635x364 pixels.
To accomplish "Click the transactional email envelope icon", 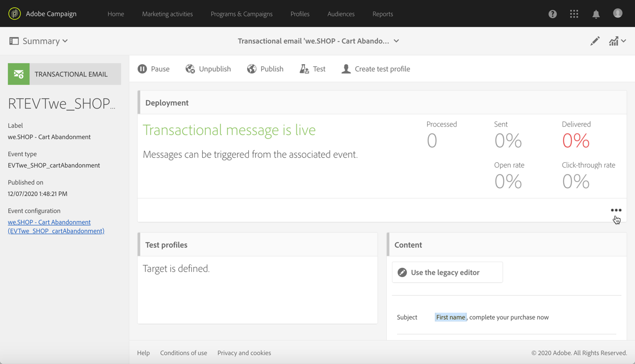I will click(x=19, y=74).
